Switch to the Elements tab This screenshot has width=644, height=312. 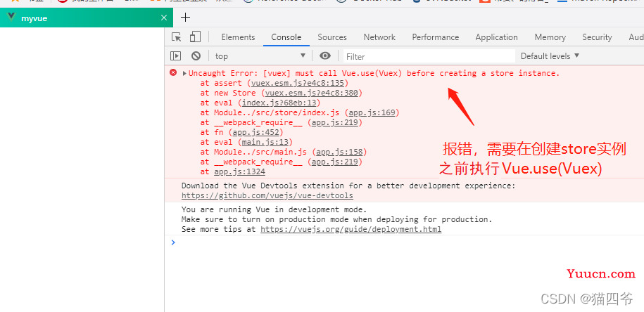point(238,37)
